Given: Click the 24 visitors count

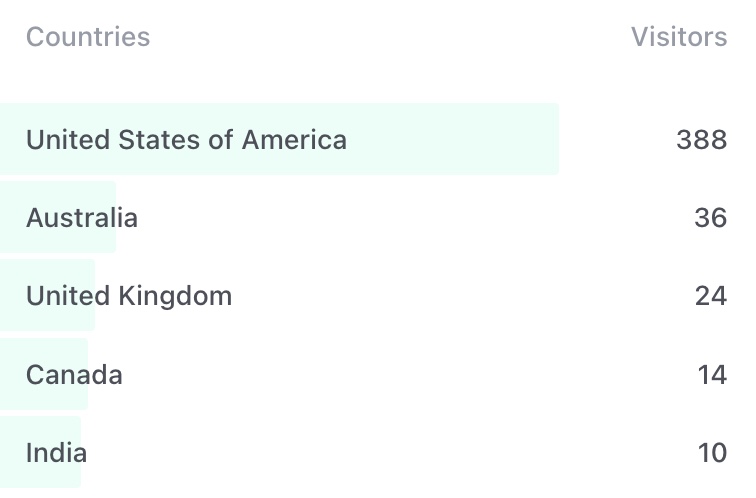Looking at the screenshot, I should coord(711,296).
